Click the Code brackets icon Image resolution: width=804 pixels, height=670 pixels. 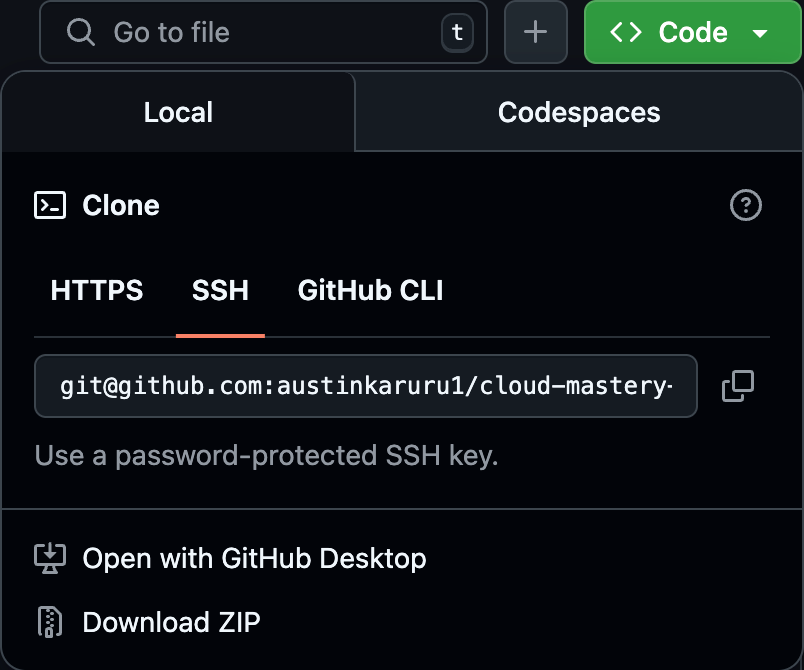627,31
